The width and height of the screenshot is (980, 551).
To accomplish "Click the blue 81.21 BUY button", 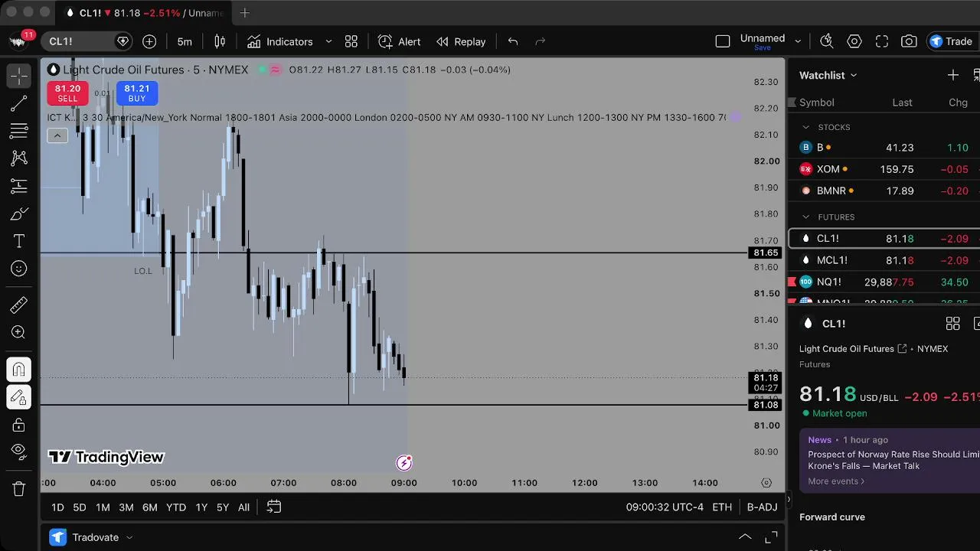I will (x=137, y=93).
